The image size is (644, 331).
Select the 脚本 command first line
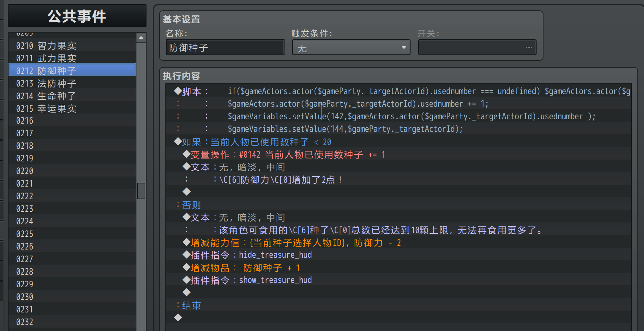click(399, 91)
